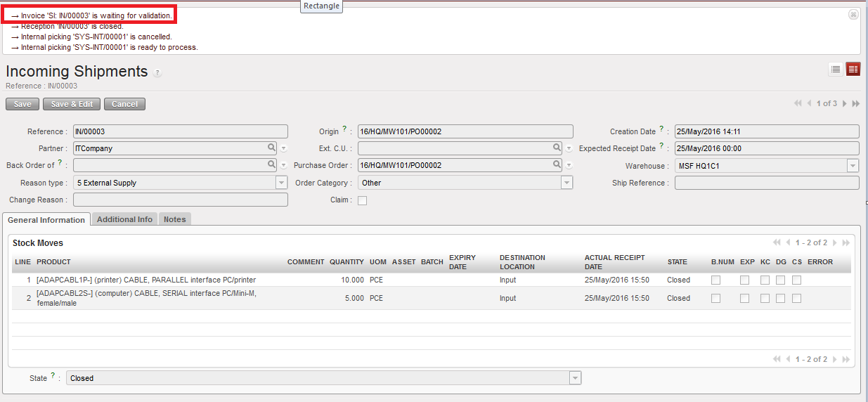The width and height of the screenshot is (868, 402).
Task: Expand Reason type dropdown
Action: 281,183
